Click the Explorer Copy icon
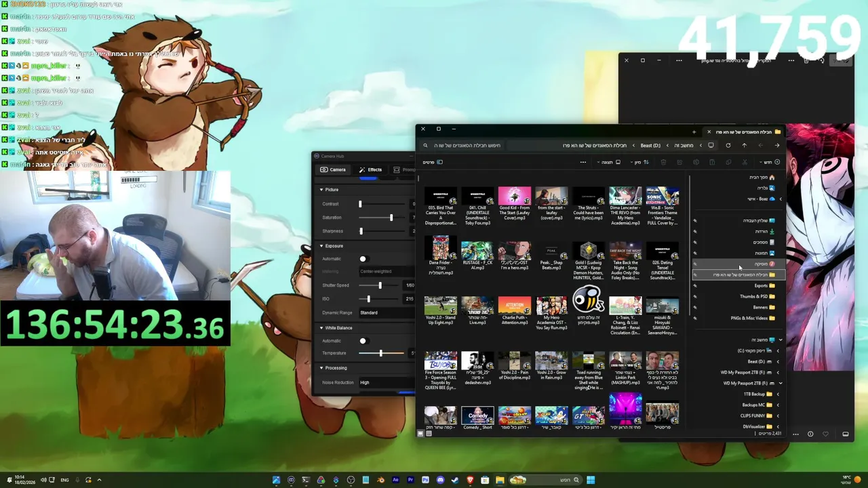 728,162
